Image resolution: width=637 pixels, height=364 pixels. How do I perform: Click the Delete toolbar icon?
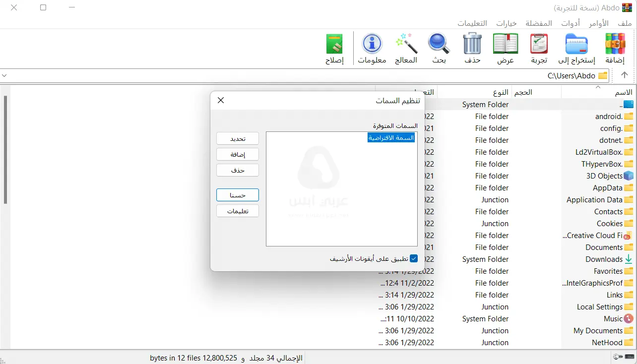(472, 47)
